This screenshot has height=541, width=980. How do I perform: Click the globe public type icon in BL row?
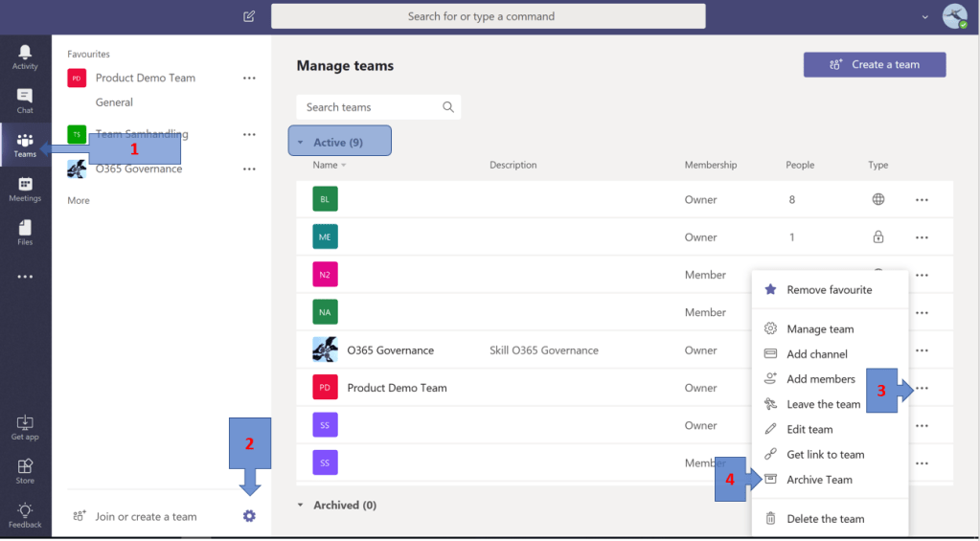[878, 199]
